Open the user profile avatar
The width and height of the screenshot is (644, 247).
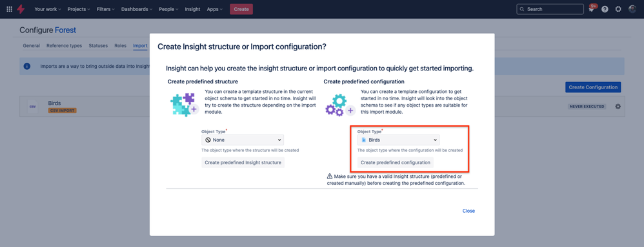click(632, 9)
